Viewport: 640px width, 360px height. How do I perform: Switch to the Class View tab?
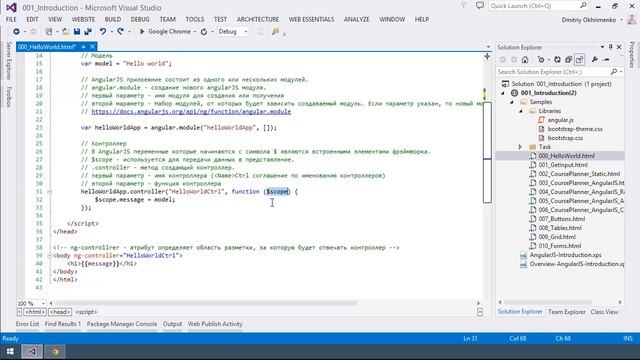604,312
